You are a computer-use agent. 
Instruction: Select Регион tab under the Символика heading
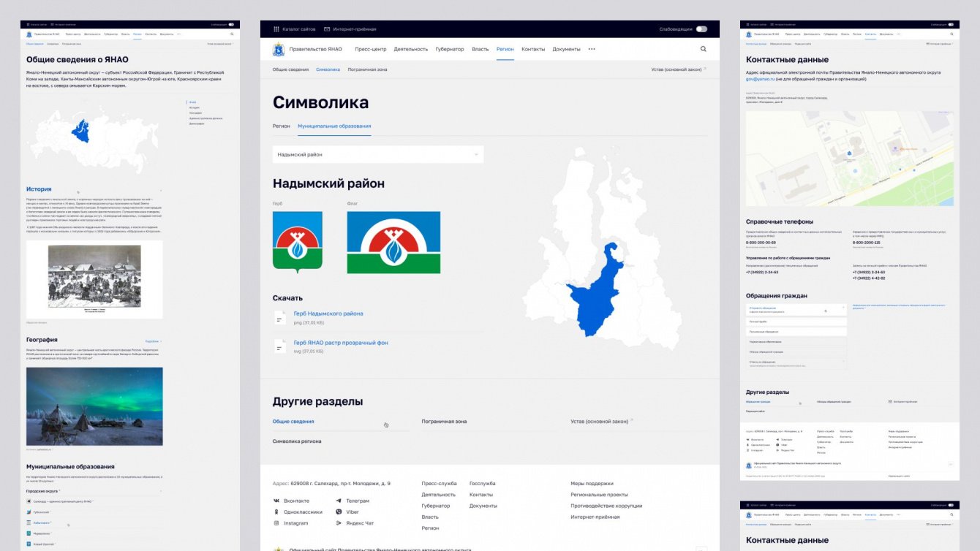[282, 126]
